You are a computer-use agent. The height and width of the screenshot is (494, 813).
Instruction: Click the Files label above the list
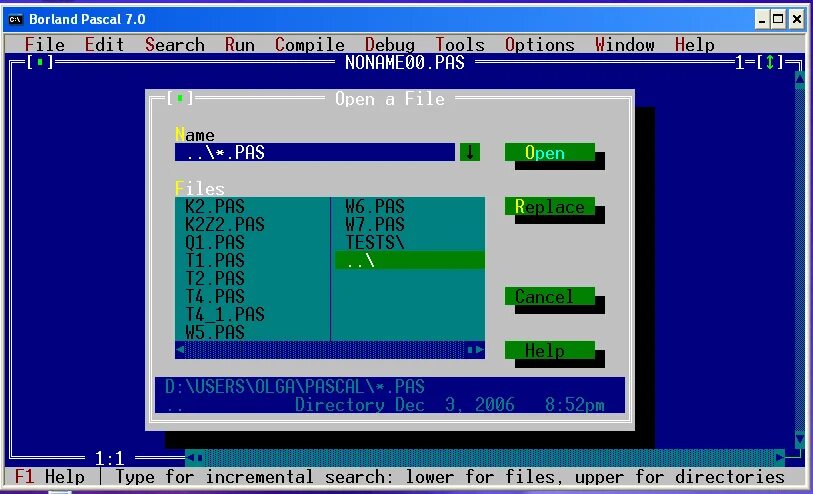pyautogui.click(x=200, y=189)
